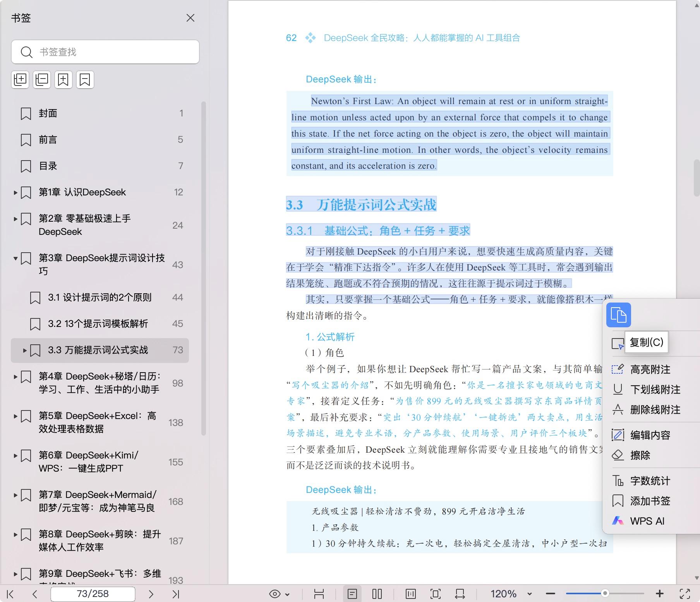Enter full screen mode icon
The width and height of the screenshot is (700, 602).
pos(685,594)
